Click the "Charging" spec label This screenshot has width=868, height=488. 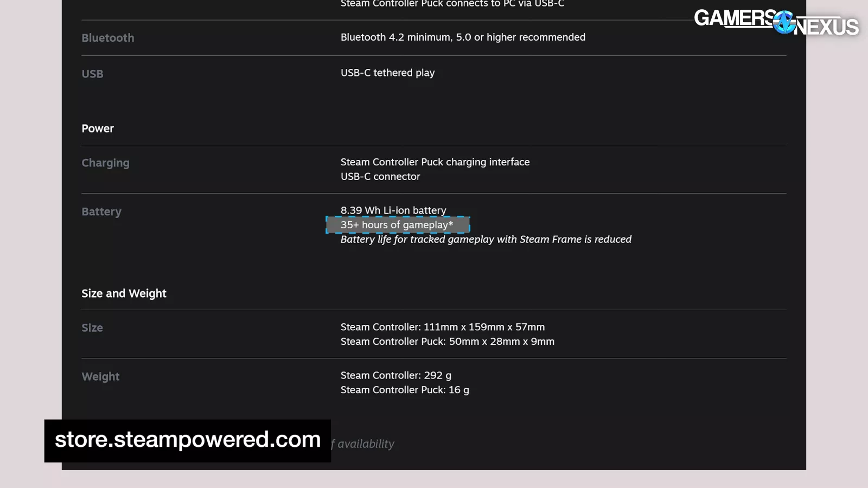105,163
